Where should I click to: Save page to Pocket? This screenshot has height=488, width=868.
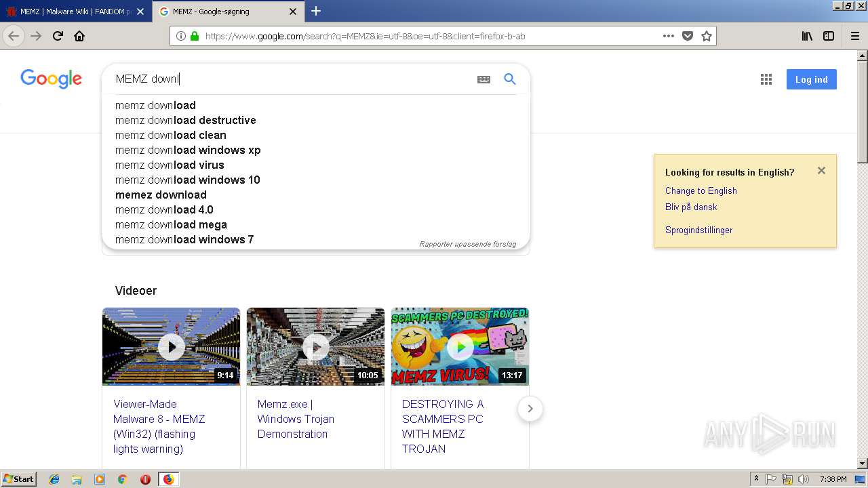688,36
